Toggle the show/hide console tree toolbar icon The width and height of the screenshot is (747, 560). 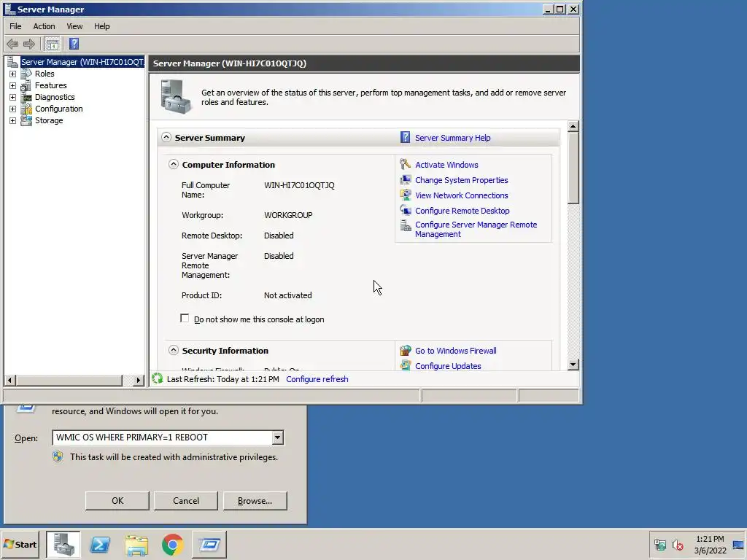coord(53,44)
